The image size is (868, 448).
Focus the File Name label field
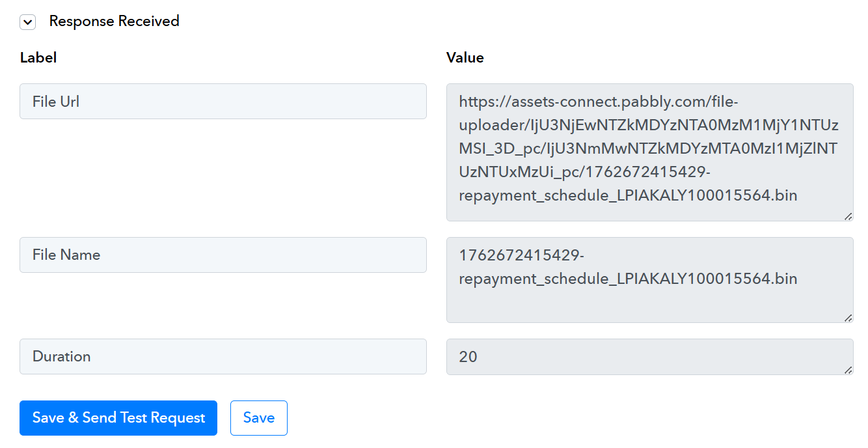[223, 255]
